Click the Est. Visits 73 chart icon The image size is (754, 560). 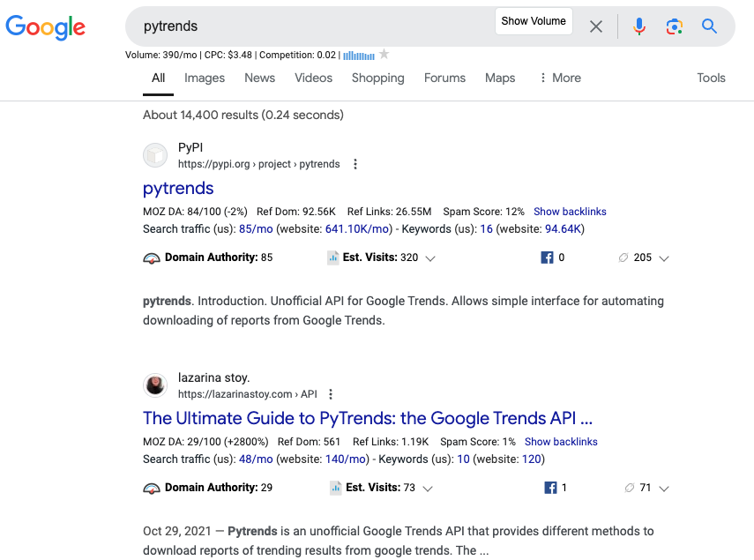(336, 488)
